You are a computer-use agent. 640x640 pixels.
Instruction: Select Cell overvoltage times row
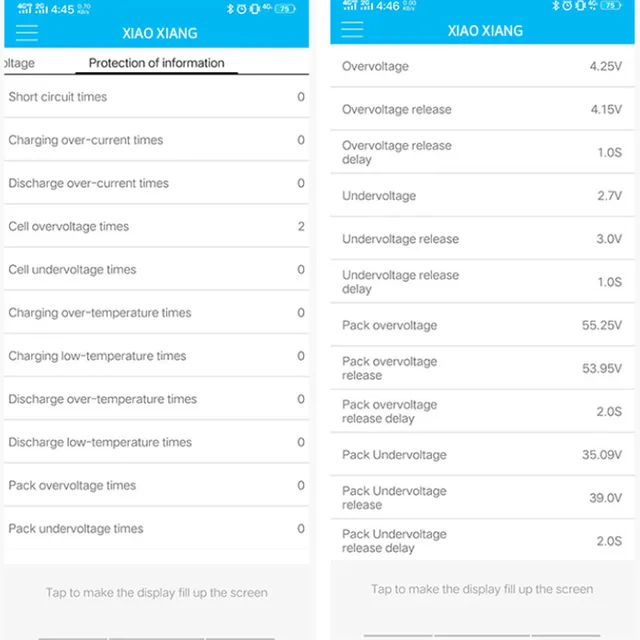(156, 226)
